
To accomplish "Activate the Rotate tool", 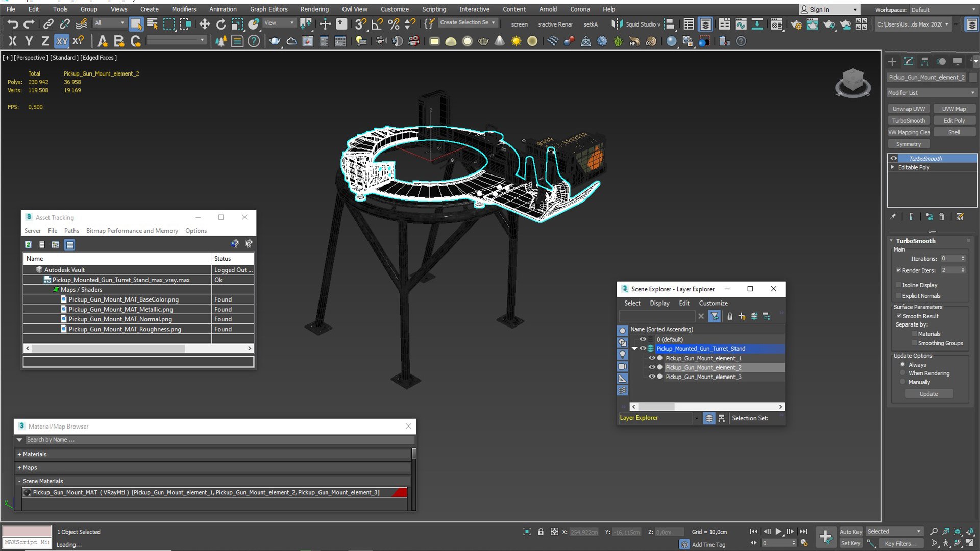I will coord(220,24).
